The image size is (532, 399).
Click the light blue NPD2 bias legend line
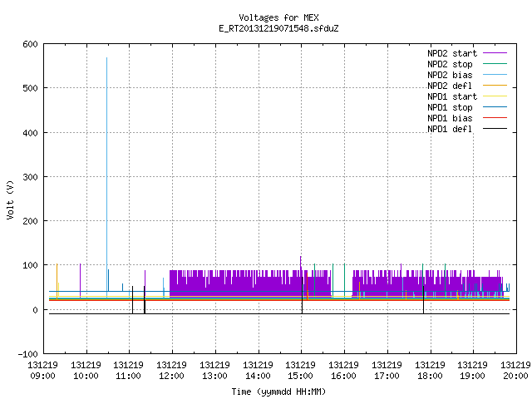495,75
